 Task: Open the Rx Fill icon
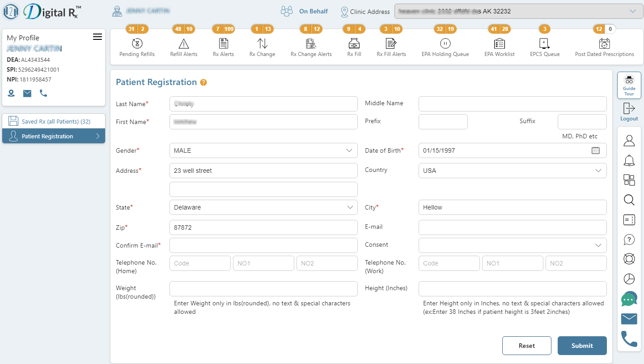(x=354, y=44)
